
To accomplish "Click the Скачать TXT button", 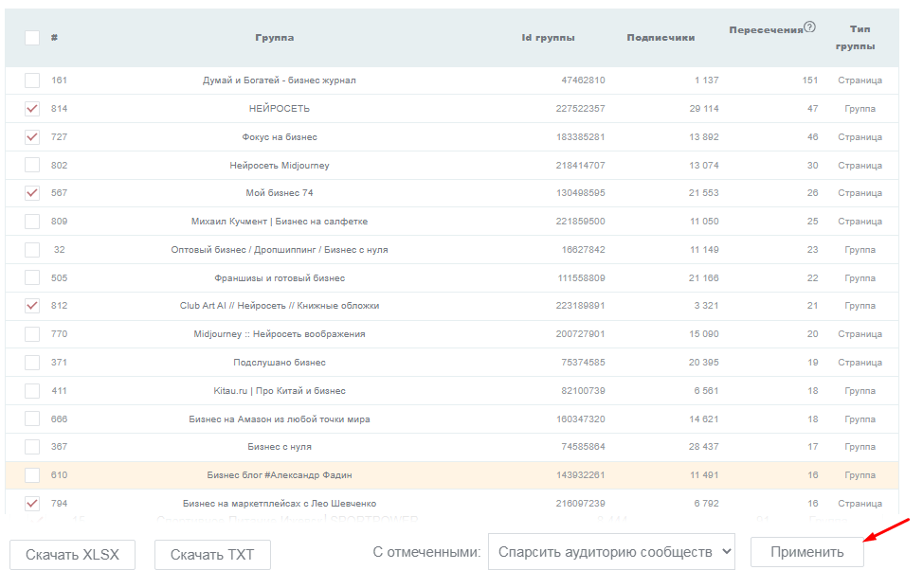I will (212, 555).
